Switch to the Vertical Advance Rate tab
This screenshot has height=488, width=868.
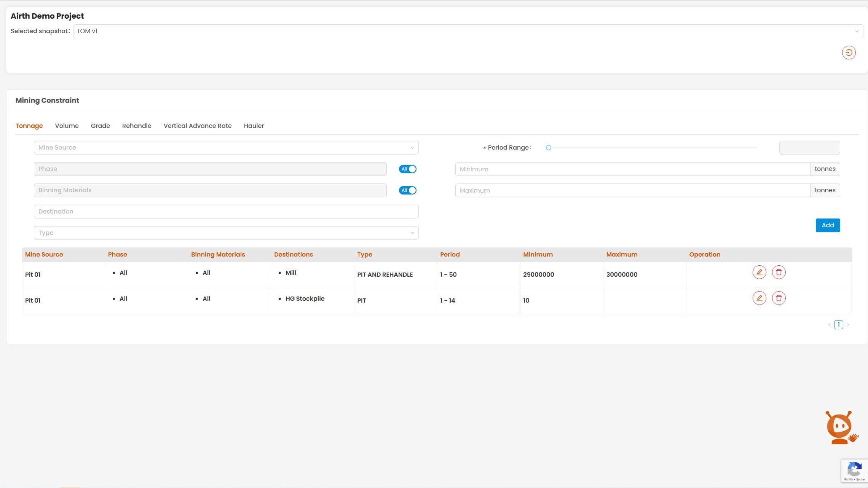click(197, 126)
